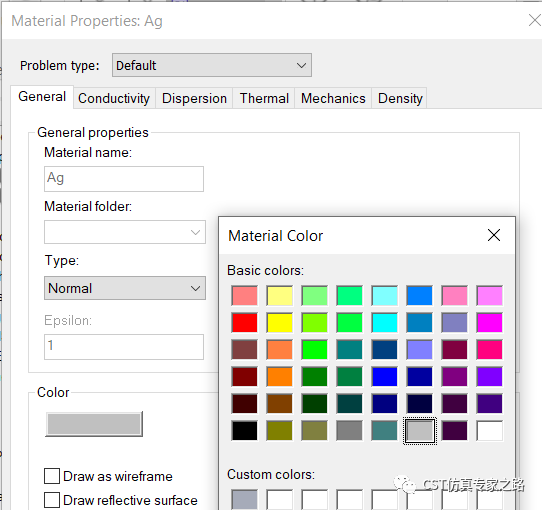
Task: Select the white basic color swatch
Action: (x=489, y=430)
